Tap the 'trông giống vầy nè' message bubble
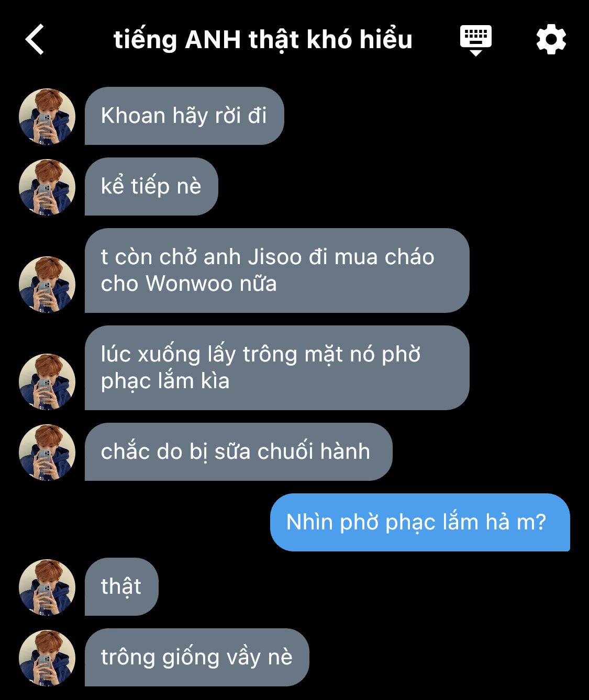589x700 pixels. coord(197,657)
